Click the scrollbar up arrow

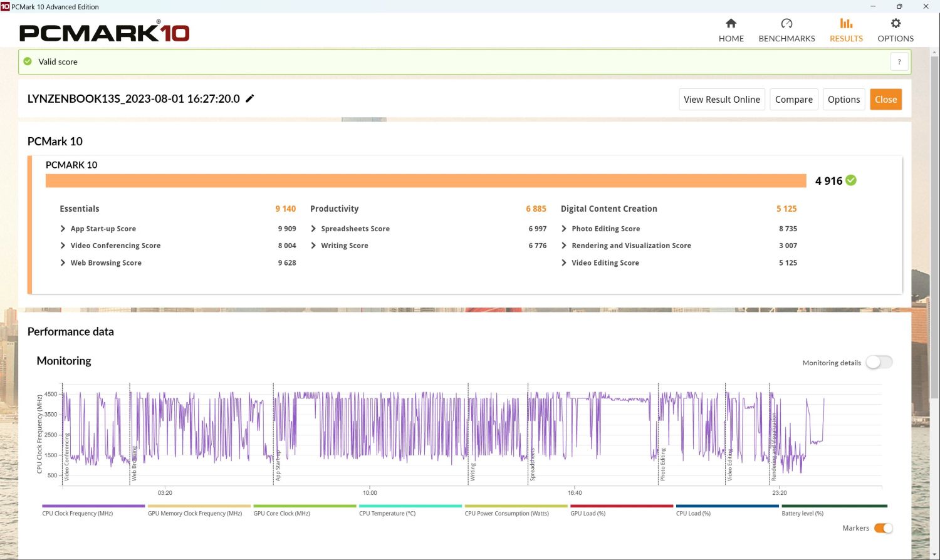tap(934, 51)
